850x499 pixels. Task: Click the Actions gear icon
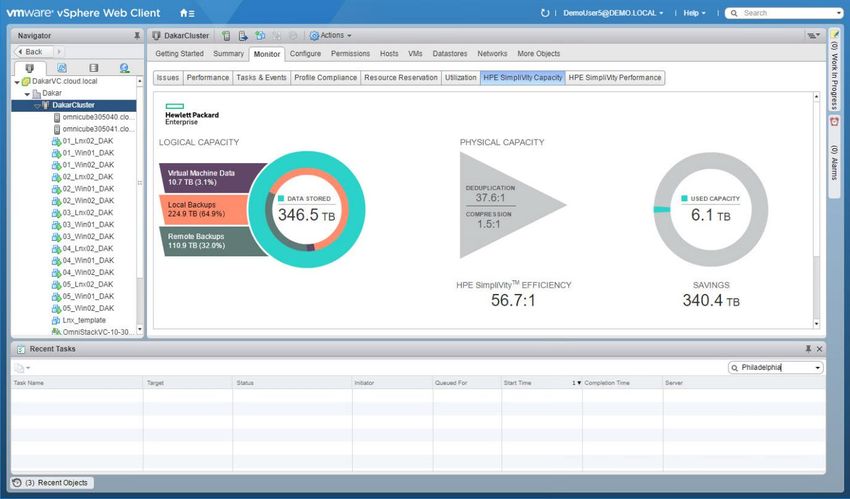(x=314, y=36)
